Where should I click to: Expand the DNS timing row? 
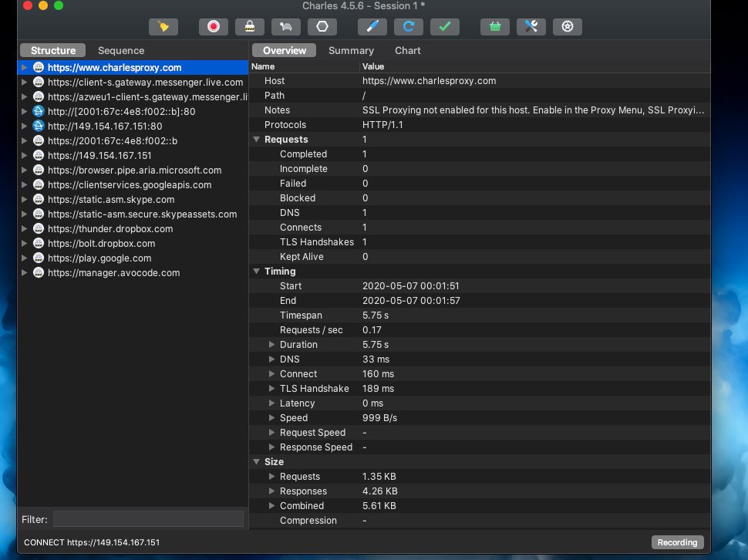pyautogui.click(x=271, y=359)
